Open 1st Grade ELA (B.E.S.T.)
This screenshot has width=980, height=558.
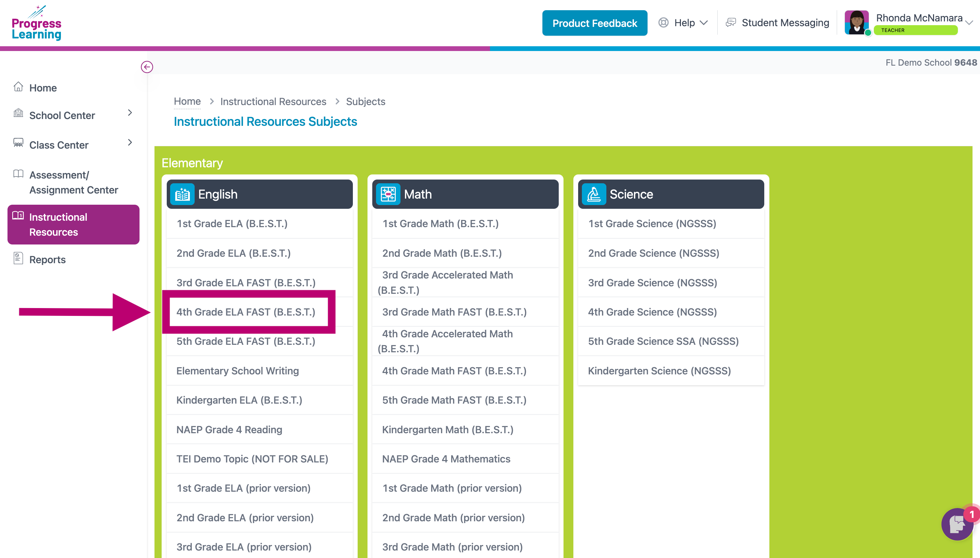[x=260, y=224]
